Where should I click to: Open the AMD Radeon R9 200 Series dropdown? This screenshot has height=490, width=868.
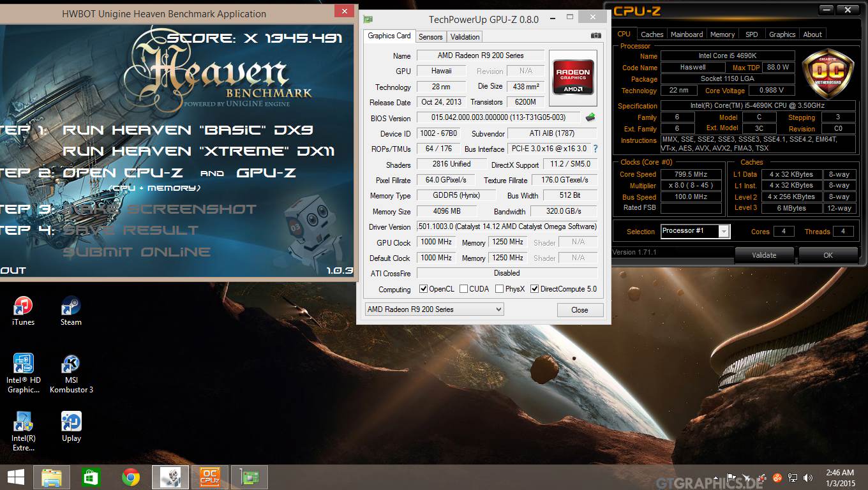(x=434, y=309)
